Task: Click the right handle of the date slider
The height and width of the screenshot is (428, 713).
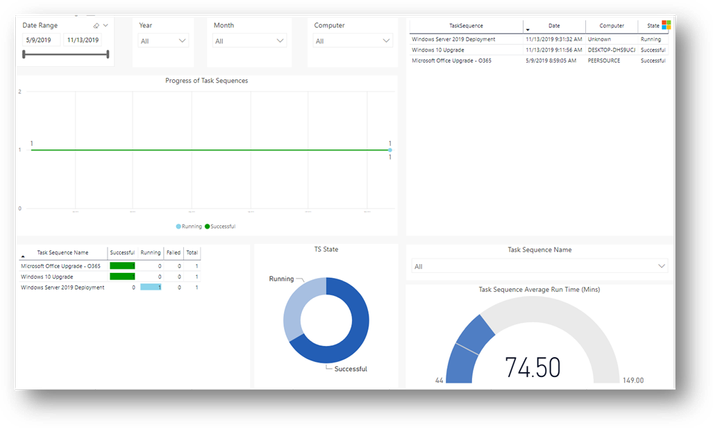Action: [108, 55]
